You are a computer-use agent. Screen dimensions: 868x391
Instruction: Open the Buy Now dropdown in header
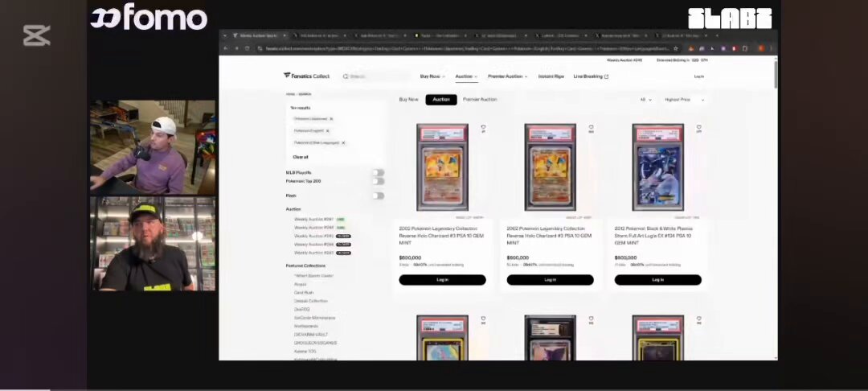pos(432,76)
